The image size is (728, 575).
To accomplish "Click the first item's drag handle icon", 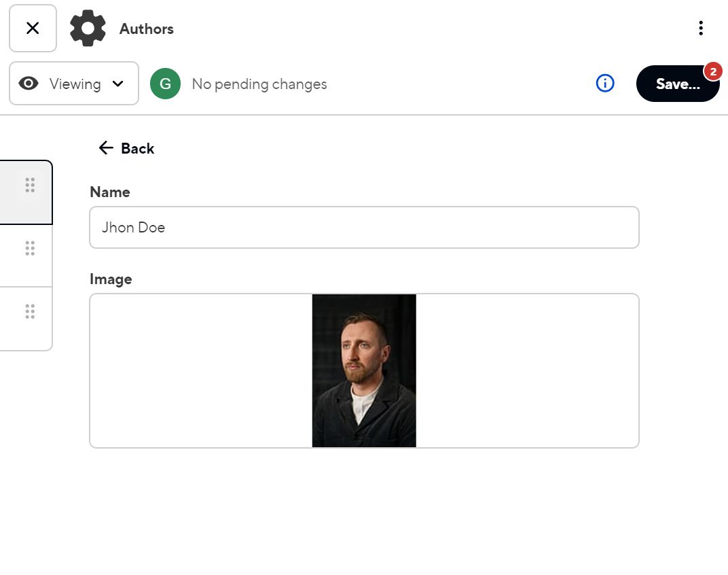I will click(30, 185).
